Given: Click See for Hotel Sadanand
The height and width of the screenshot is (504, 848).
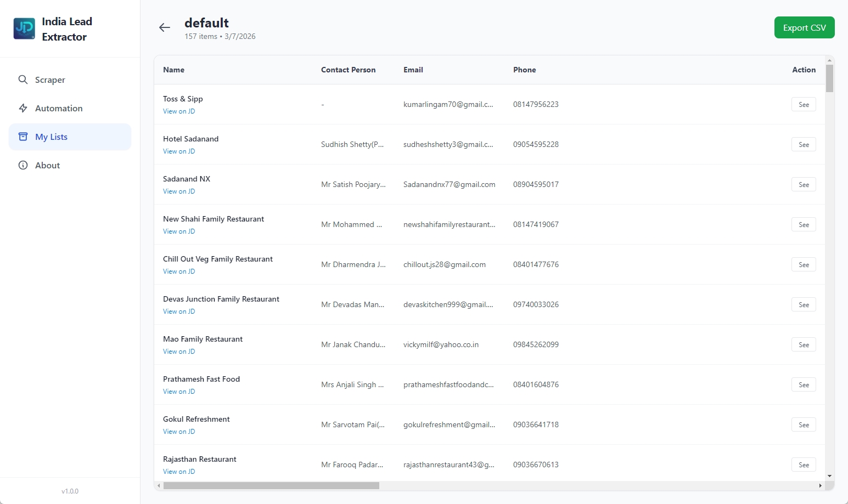Looking at the screenshot, I should click(x=803, y=144).
